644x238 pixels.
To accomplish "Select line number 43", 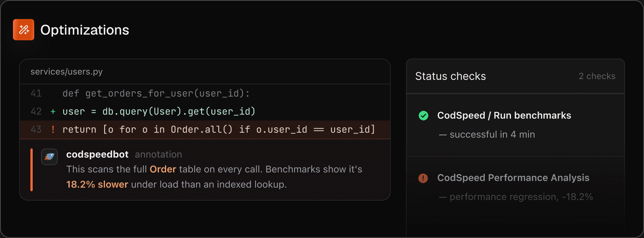I will coord(36,130).
